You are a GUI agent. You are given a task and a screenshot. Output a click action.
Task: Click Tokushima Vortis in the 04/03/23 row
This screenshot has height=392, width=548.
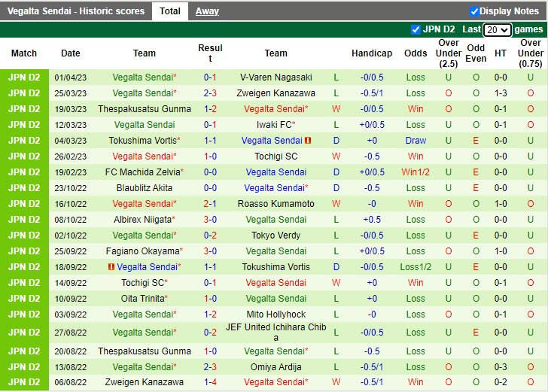145,141
